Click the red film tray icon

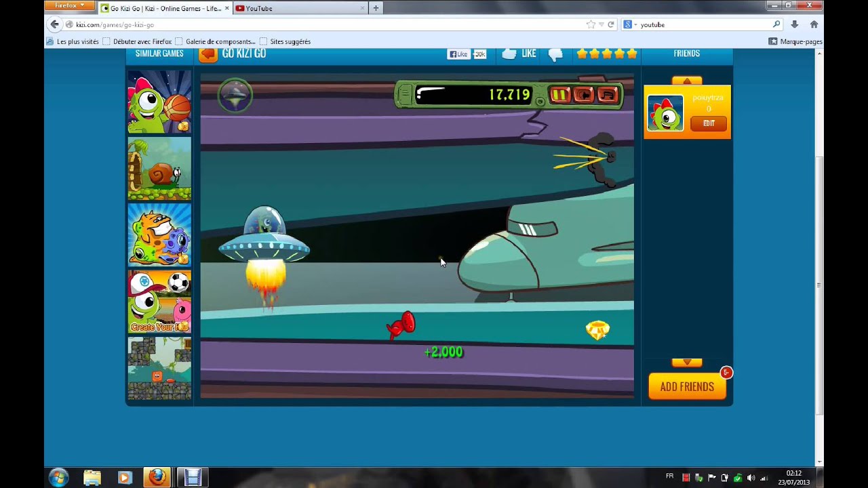point(686,478)
